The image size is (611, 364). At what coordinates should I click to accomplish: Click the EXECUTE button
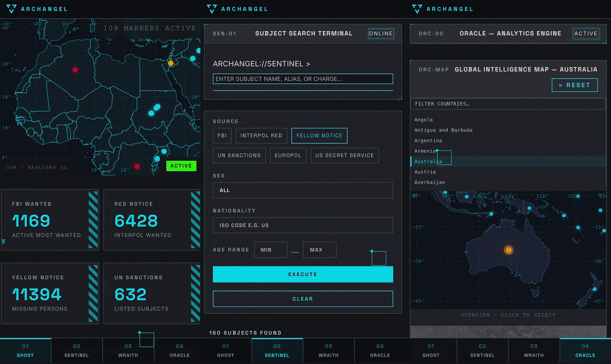(303, 274)
